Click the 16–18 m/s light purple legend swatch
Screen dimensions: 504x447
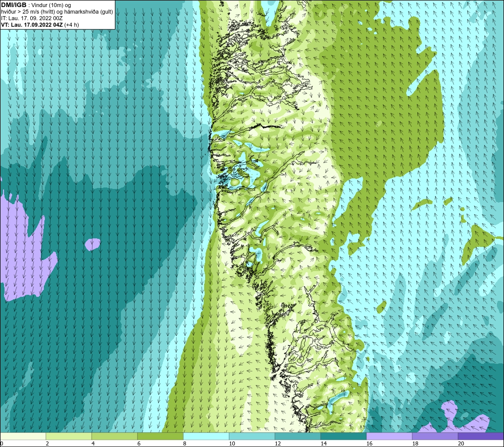coord(389,436)
